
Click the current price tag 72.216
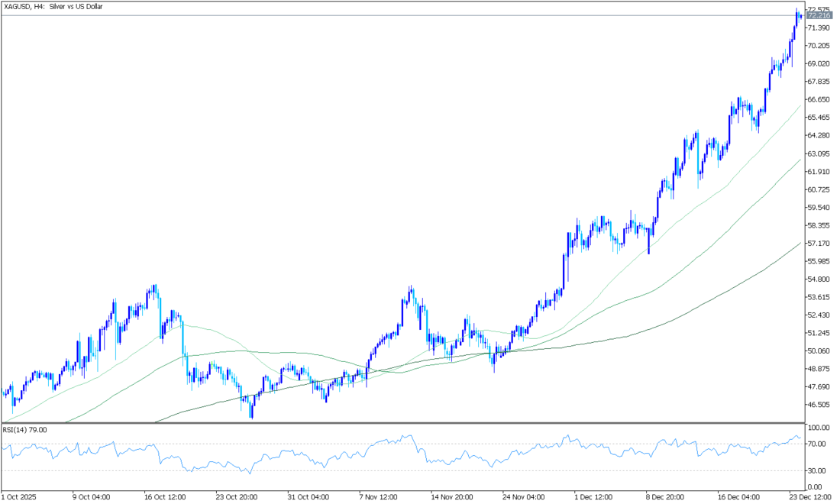click(819, 15)
